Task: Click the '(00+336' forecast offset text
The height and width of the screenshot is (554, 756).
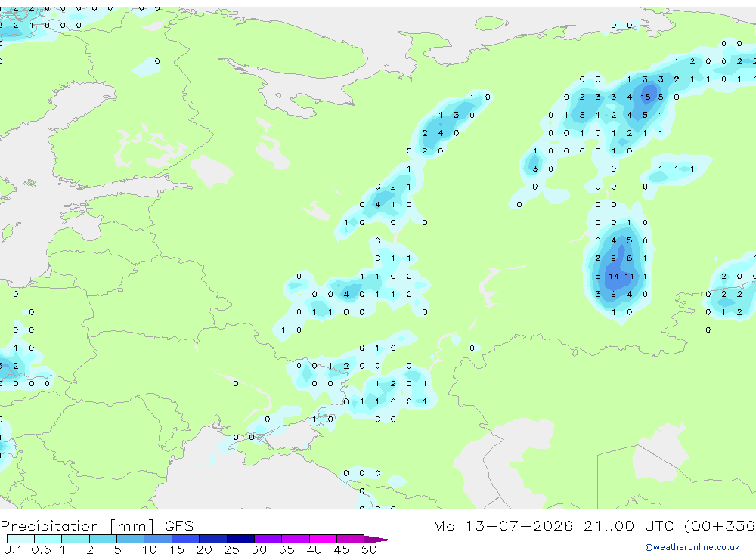Action: (x=720, y=525)
